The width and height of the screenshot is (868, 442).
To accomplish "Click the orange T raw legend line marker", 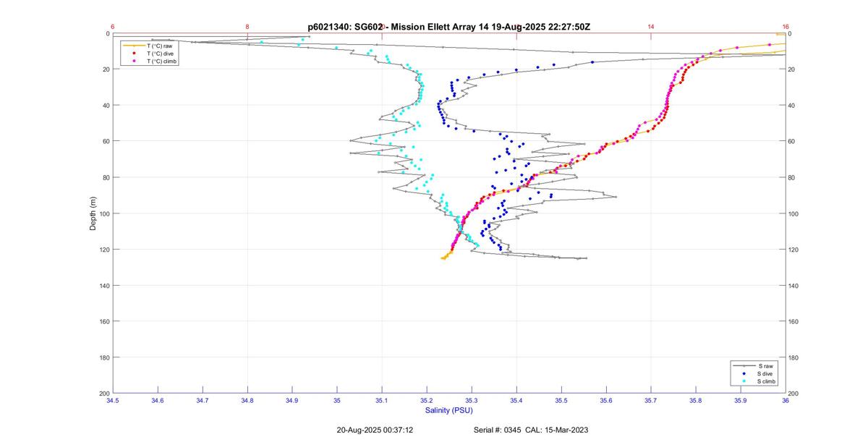I will click(x=133, y=46).
